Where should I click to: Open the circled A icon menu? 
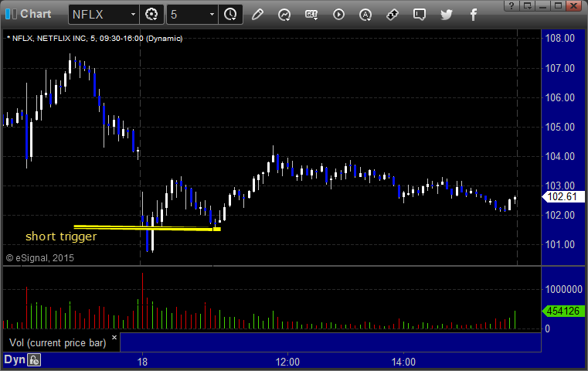(x=365, y=15)
